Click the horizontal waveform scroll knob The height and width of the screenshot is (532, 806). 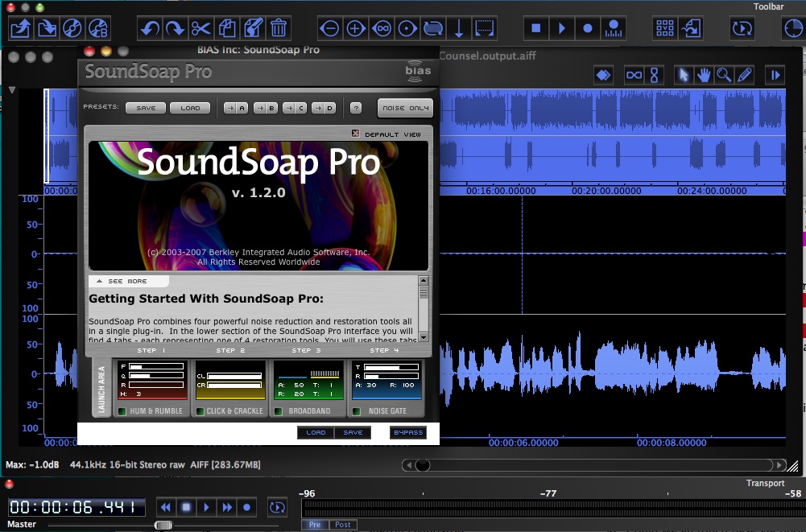[x=423, y=465]
